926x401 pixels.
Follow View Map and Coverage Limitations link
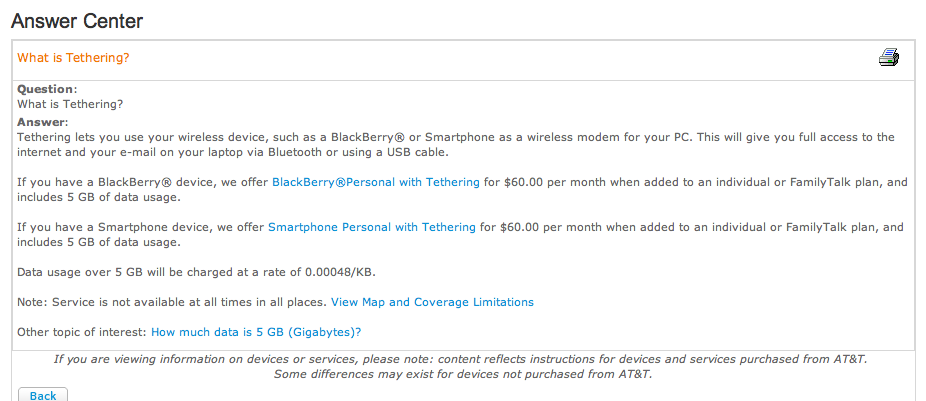(x=432, y=302)
